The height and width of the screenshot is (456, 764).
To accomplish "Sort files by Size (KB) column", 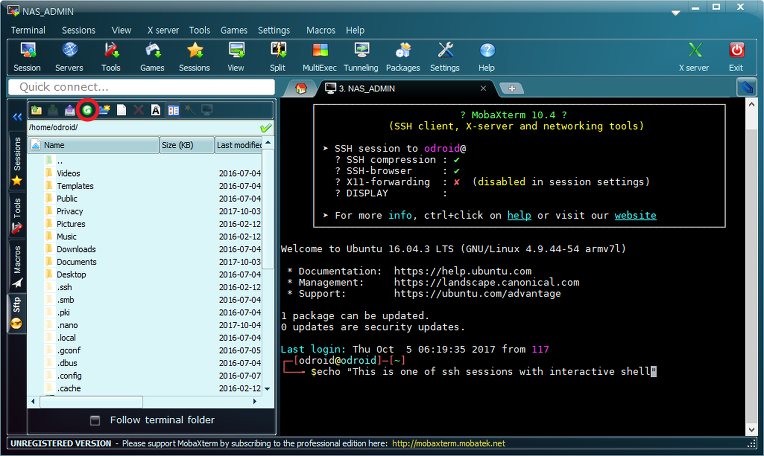I will coord(187,145).
